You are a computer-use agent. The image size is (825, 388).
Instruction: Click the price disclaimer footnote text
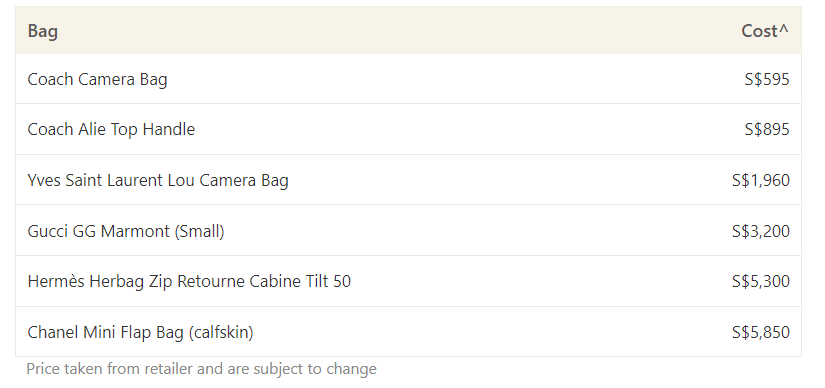(x=202, y=369)
